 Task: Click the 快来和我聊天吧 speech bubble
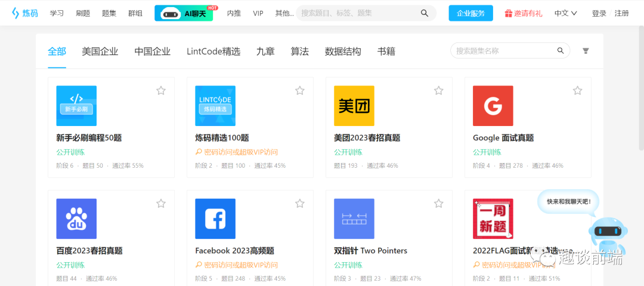[568, 202]
